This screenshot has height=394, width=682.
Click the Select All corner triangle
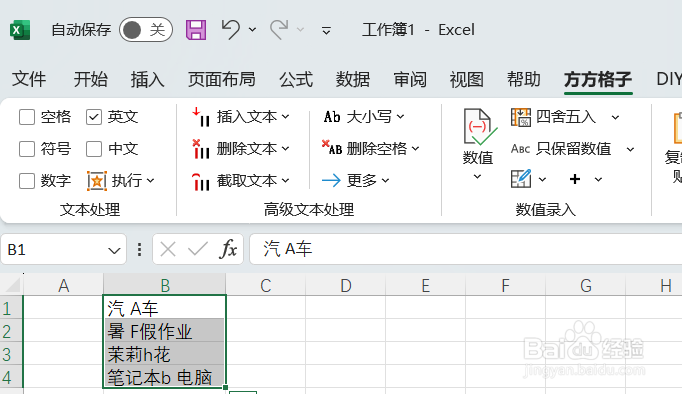coord(12,285)
